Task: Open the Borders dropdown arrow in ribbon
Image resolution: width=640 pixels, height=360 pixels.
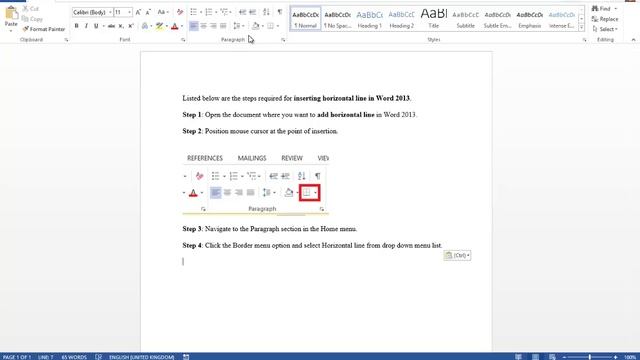Action: click(x=278, y=26)
